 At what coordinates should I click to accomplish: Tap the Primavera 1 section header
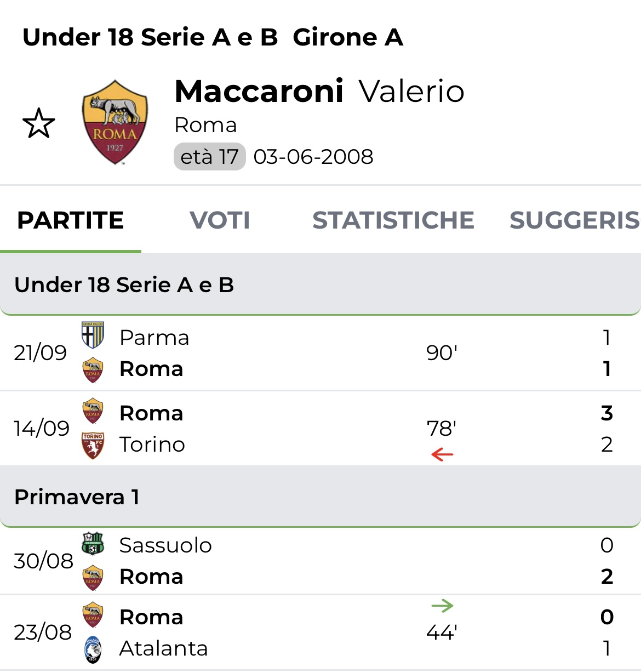click(321, 497)
